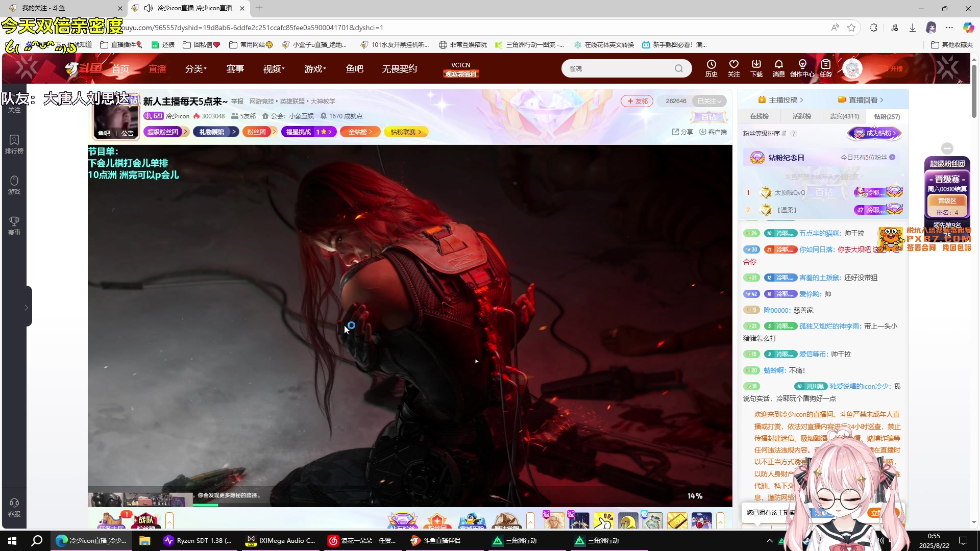Open 客服 headset in left sidebar
Viewport: 980px width, 551px height.
coord(14,508)
